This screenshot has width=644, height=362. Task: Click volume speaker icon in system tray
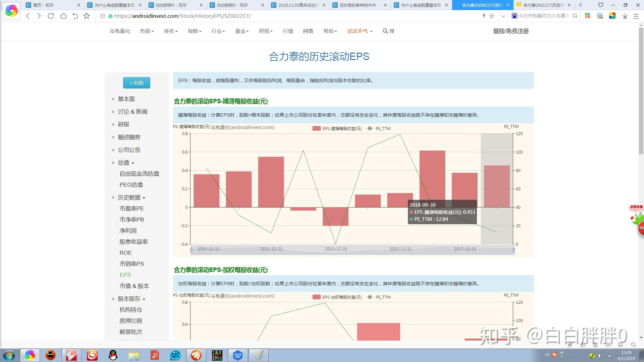[x=600, y=356]
